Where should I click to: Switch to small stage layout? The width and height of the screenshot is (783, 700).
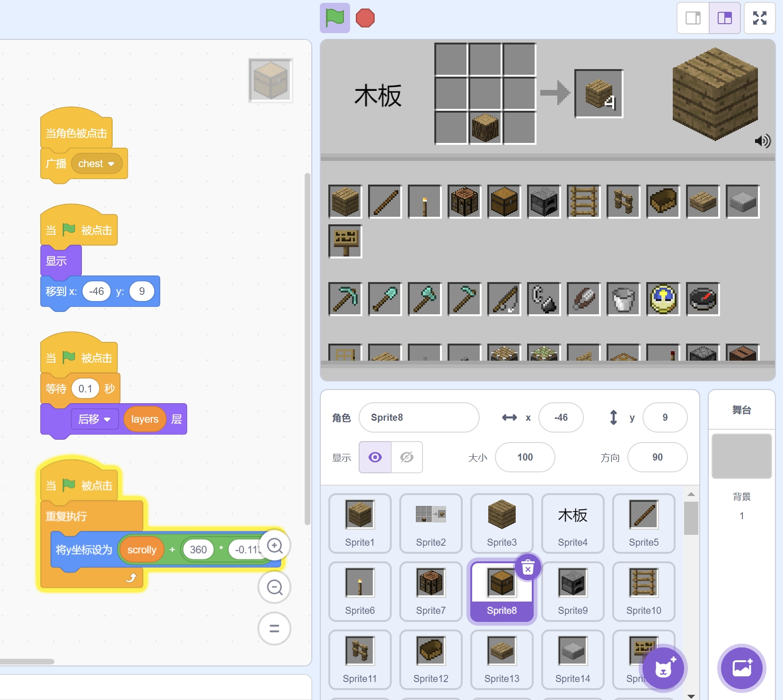coord(693,18)
